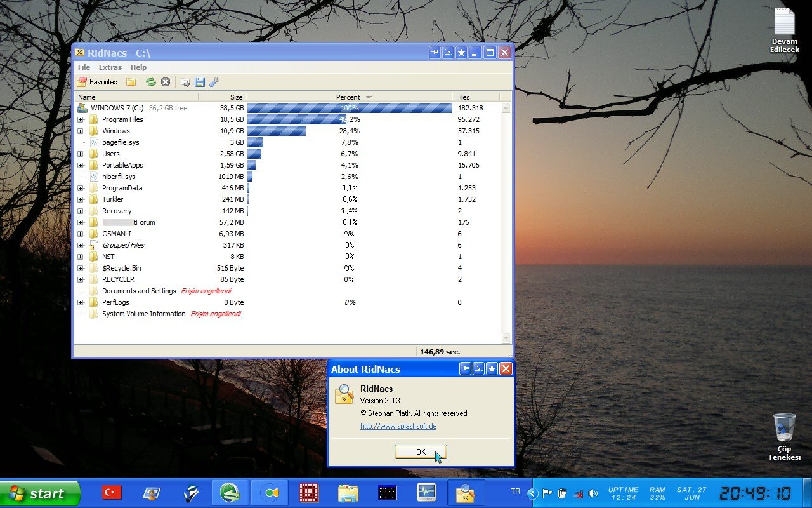Expand the OSMANLI folder node
The height and width of the screenshot is (508, 812).
[x=81, y=234]
